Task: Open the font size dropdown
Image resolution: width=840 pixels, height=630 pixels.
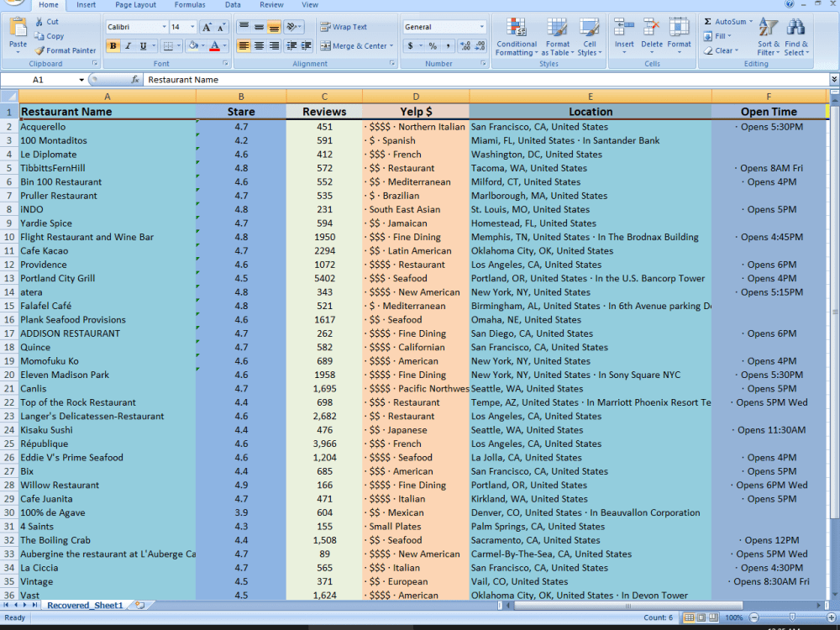Action: [192, 27]
